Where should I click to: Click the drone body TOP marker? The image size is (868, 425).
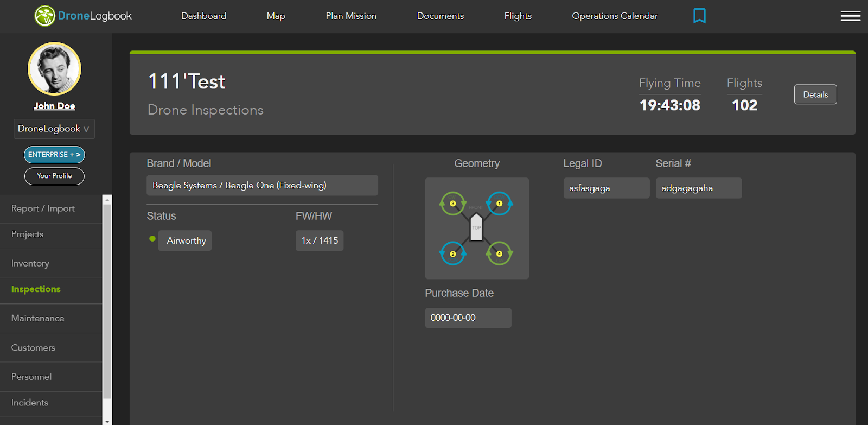[x=476, y=227]
